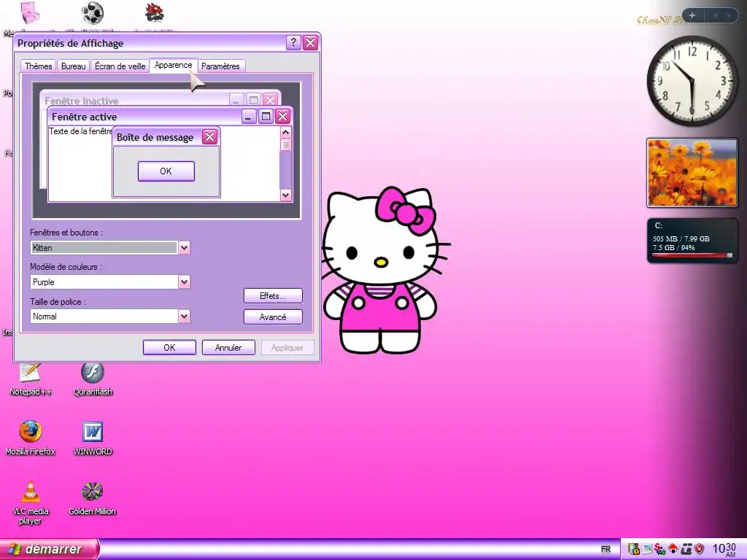Click the Boîte de message title text
This screenshot has height=560, width=747.
tap(155, 138)
